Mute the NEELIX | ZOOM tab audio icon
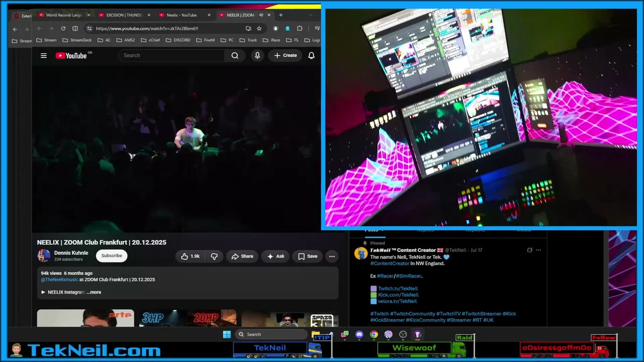 pyautogui.click(x=261, y=15)
